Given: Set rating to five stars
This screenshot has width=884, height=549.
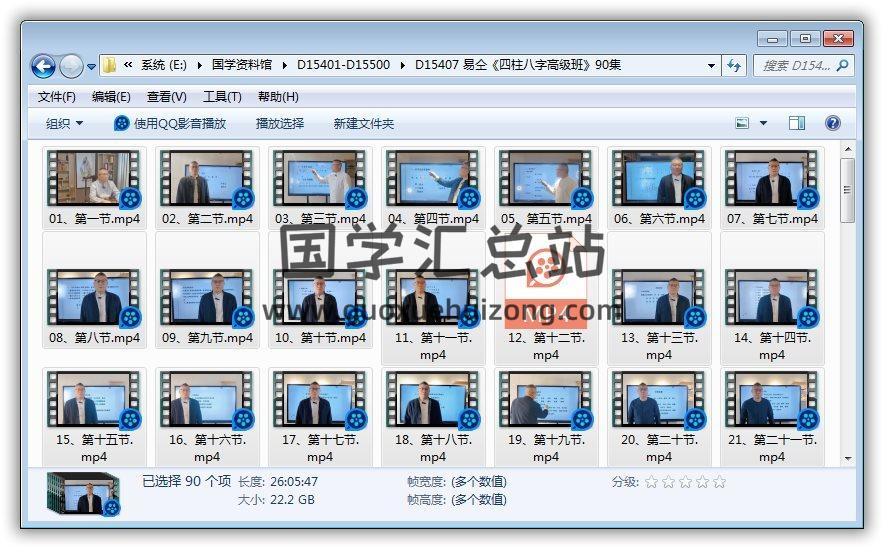Looking at the screenshot, I should pos(719,482).
